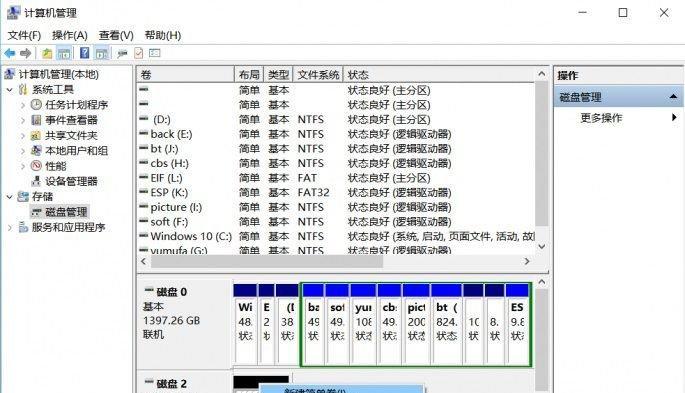Select the picture (I:) volume row
The width and height of the screenshot is (685, 393).
point(336,207)
